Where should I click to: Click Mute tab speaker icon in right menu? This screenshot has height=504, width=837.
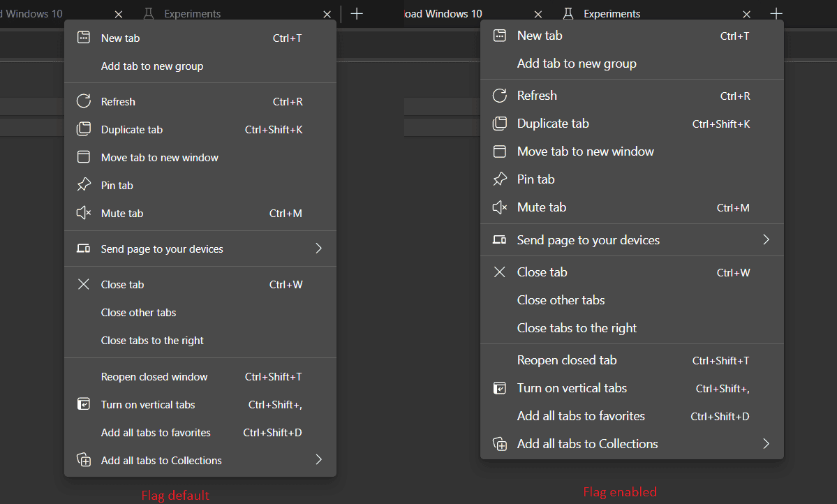pyautogui.click(x=500, y=207)
